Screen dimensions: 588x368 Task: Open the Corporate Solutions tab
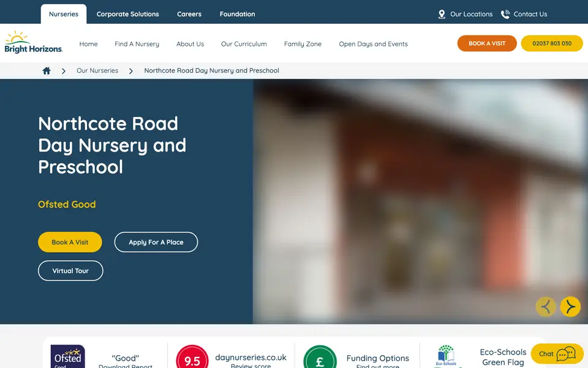[x=128, y=14]
